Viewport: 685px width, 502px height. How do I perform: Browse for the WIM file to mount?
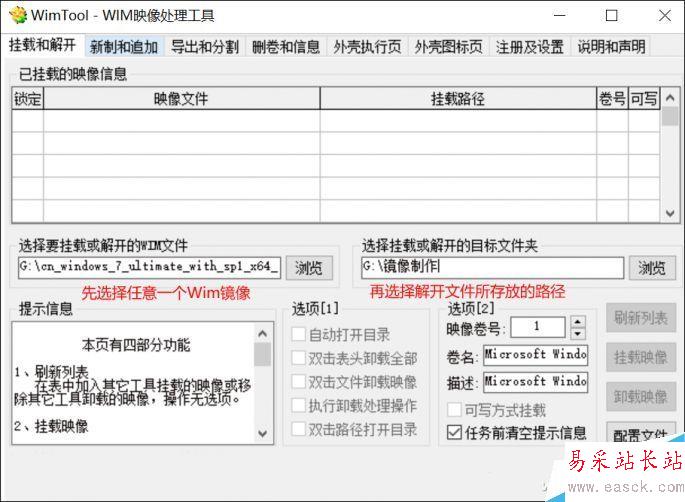[309, 268]
